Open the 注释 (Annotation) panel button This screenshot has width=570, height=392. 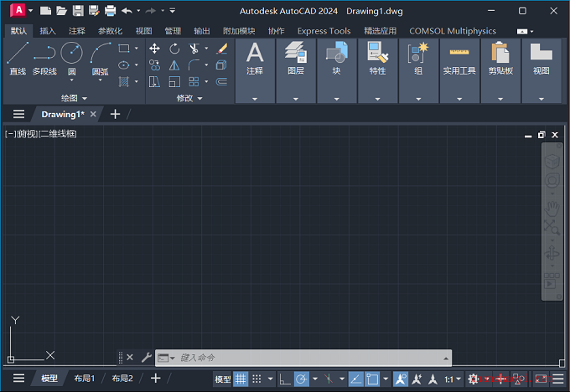point(255,70)
